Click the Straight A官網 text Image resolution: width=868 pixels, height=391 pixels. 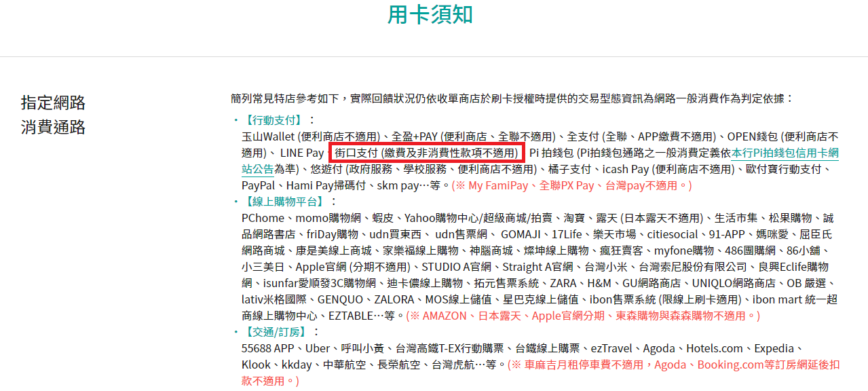(537, 267)
